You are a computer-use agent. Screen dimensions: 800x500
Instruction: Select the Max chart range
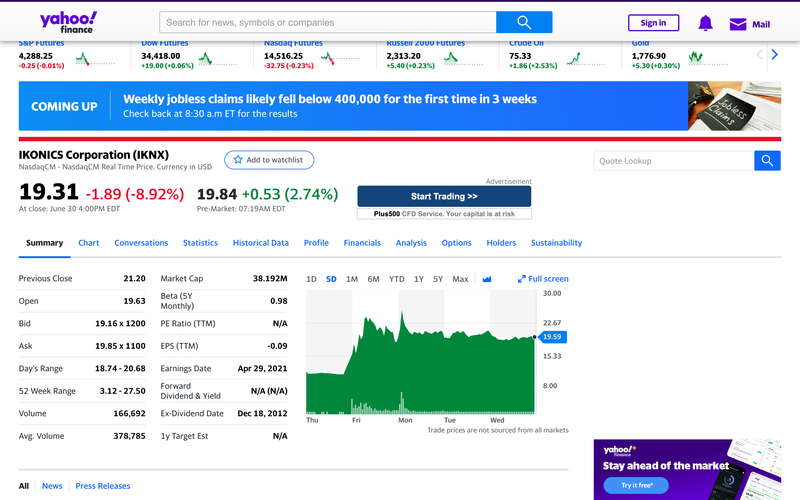(x=460, y=279)
